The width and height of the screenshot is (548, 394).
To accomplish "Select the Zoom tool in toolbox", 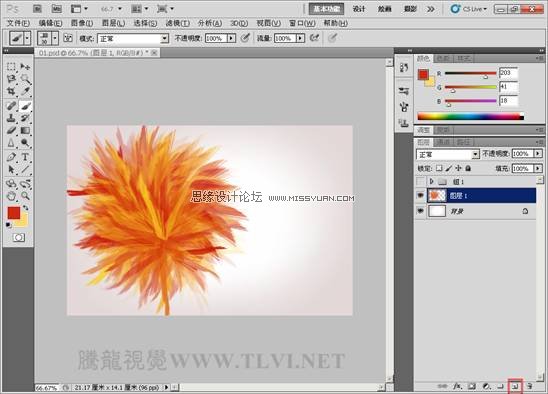I will [x=25, y=196].
